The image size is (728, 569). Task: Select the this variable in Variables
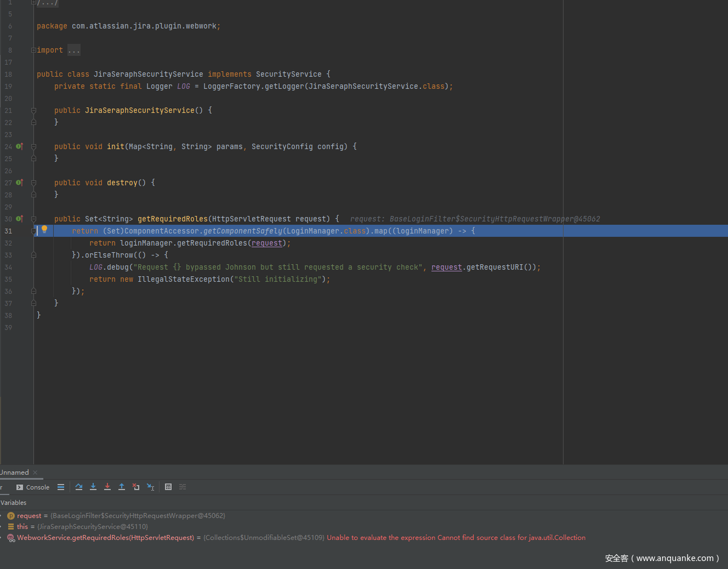click(22, 527)
